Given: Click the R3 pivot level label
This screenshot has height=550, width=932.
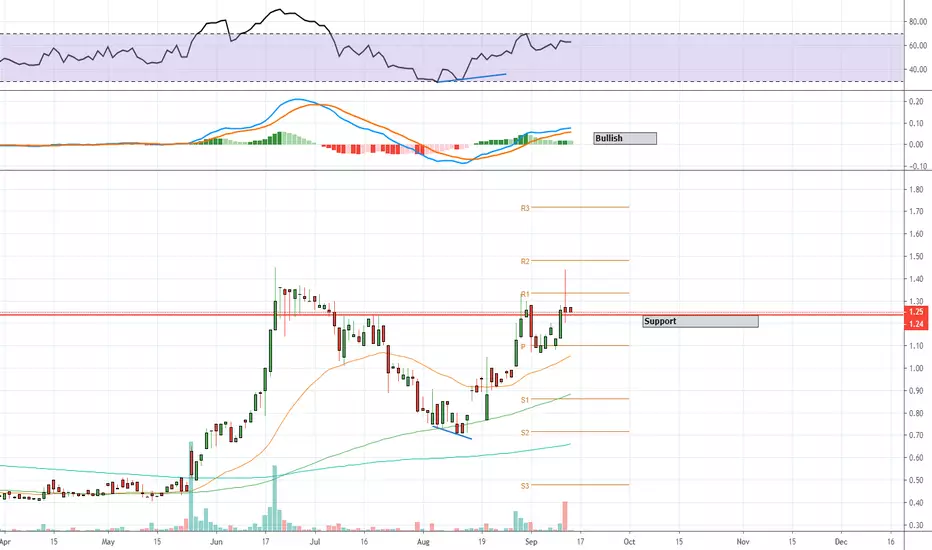Looking at the screenshot, I should point(525,208).
